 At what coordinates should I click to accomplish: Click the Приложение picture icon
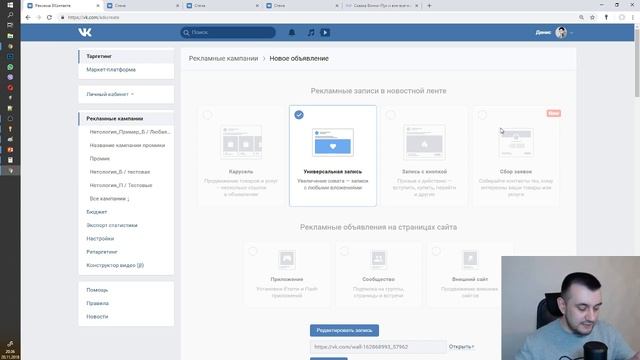(x=287, y=259)
